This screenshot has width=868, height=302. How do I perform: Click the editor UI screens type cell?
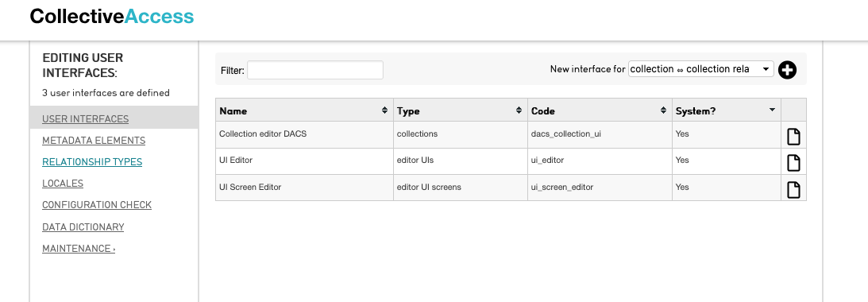point(461,188)
